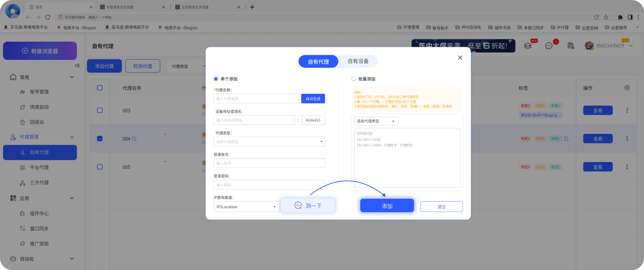Click the 自动生成 button
This screenshot has height=270, width=644.
313,99
